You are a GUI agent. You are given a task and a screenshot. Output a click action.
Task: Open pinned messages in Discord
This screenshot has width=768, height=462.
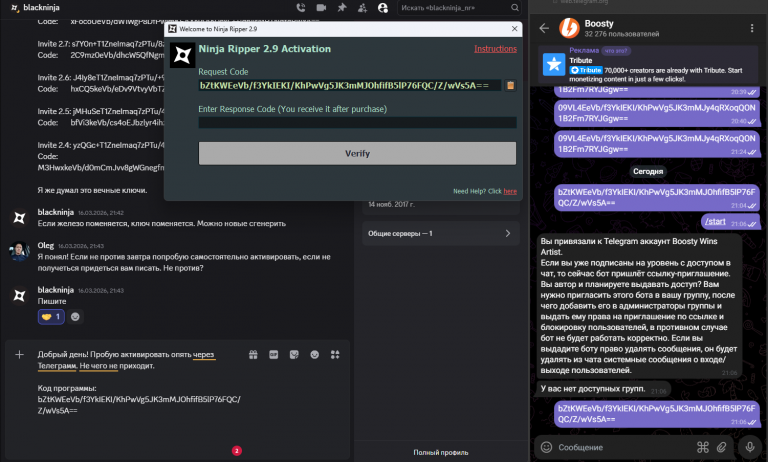[342, 7]
